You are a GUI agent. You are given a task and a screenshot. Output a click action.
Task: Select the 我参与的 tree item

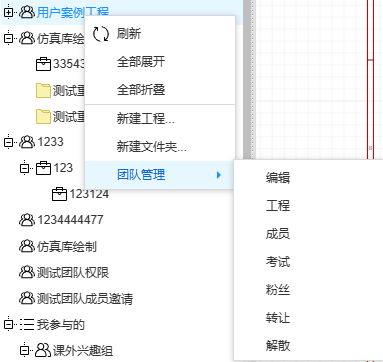(x=61, y=324)
